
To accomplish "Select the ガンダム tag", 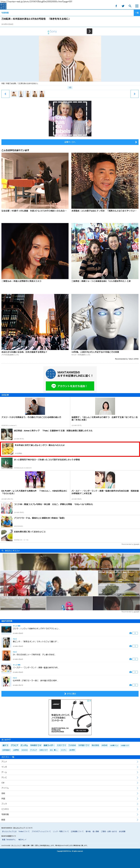I will click(24, 745).
